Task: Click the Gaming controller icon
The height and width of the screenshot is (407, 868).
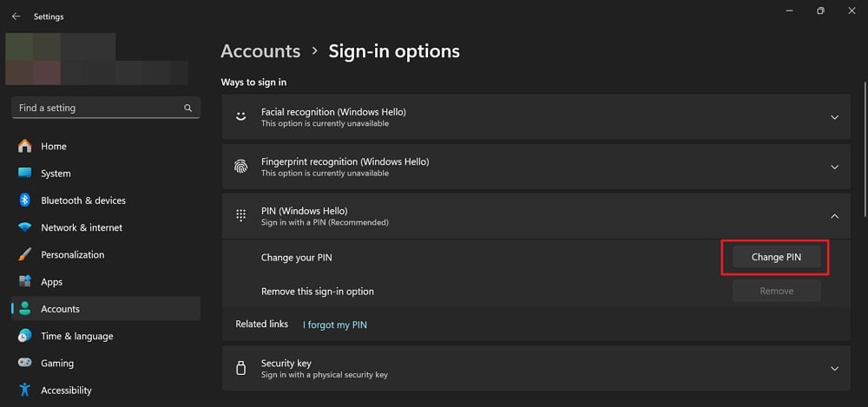Action: (25, 364)
